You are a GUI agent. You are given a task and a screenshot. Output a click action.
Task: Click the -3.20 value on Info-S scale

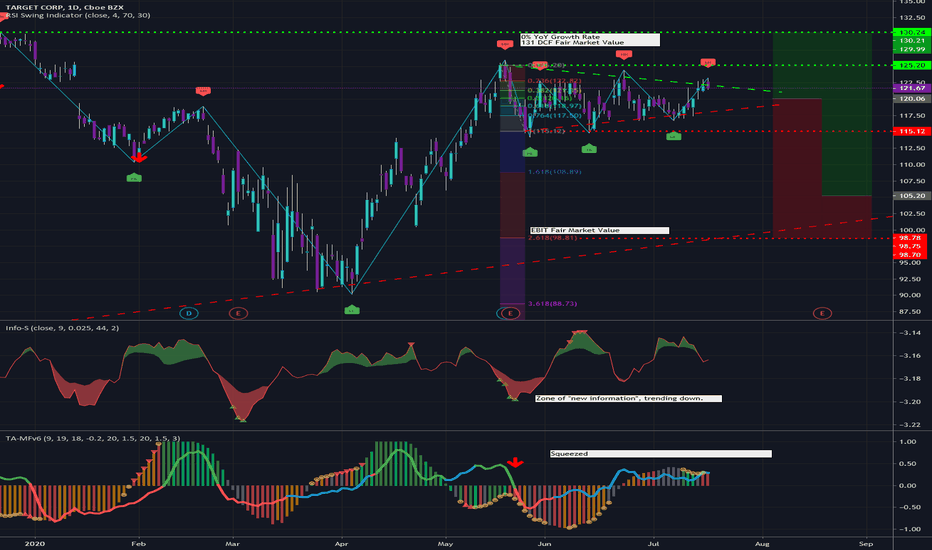tap(911, 402)
